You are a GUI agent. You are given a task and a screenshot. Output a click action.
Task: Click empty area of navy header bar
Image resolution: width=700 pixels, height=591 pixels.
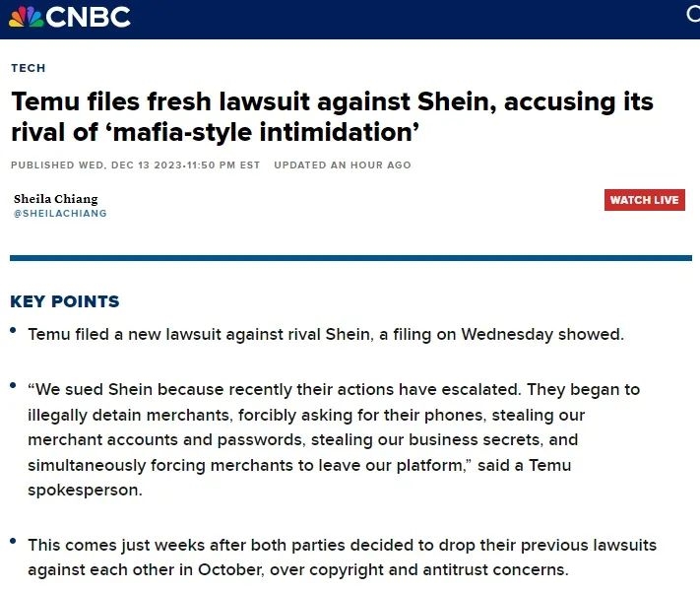pos(394,18)
